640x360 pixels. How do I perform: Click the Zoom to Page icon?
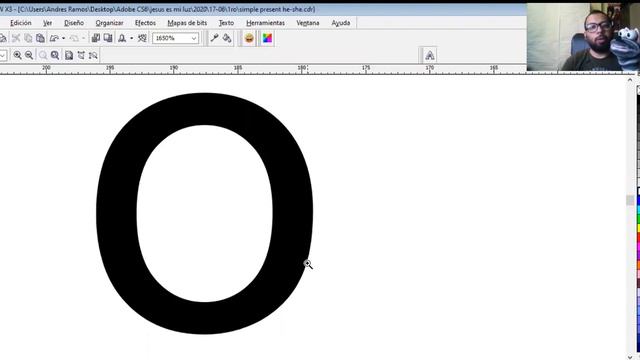(69, 55)
